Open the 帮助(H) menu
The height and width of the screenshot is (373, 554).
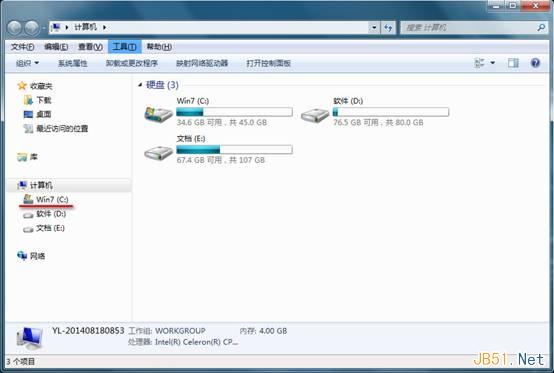point(159,47)
